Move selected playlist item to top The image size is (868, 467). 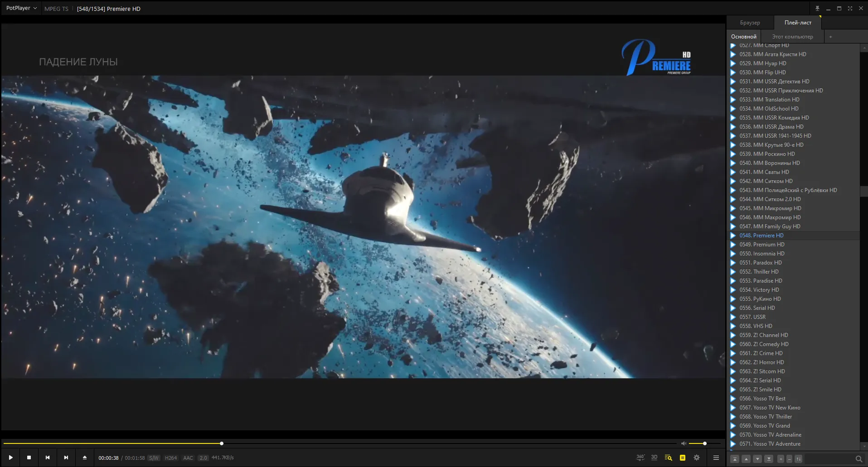tap(735, 459)
